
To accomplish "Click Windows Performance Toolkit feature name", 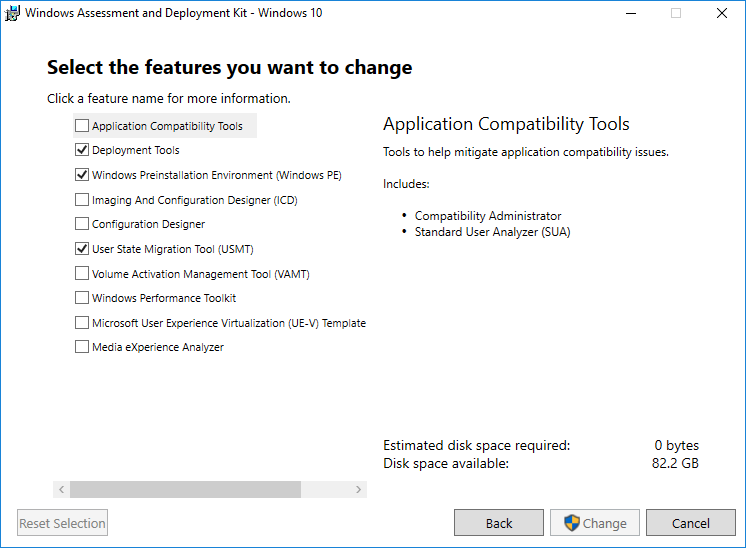I will pos(164,298).
